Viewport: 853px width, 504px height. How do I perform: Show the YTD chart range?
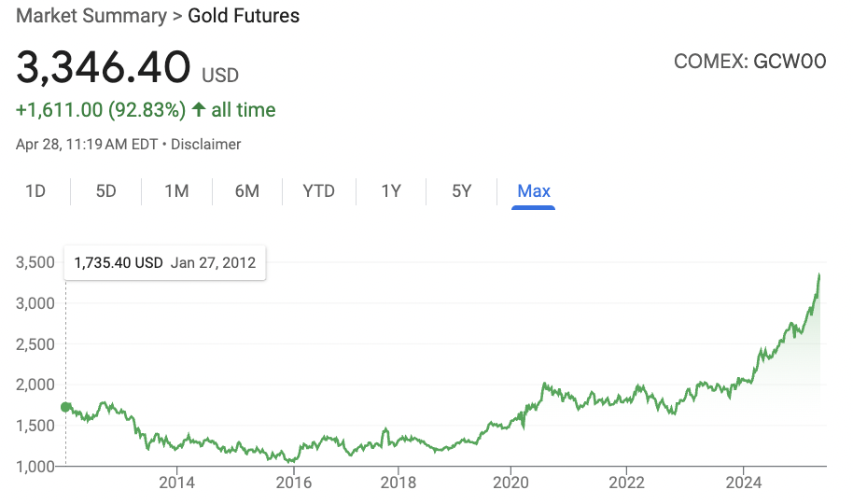319,191
